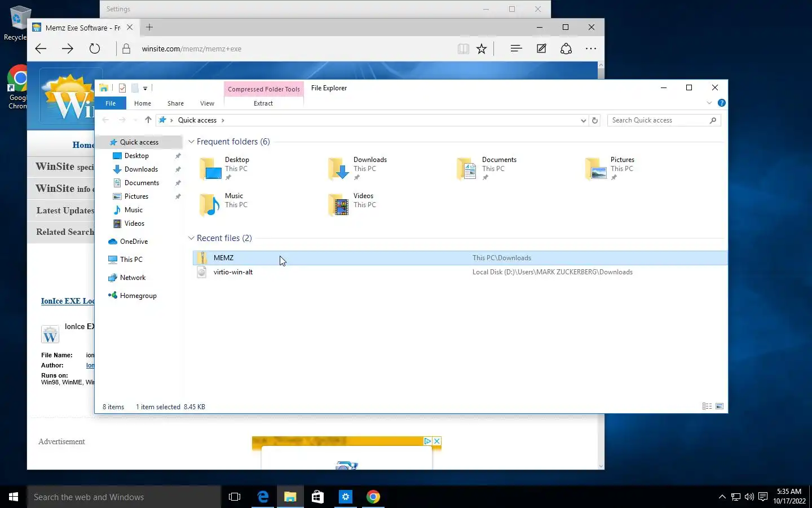Screen dimensions: 812x508
Task: Open Edge share icon
Action: click(x=566, y=49)
